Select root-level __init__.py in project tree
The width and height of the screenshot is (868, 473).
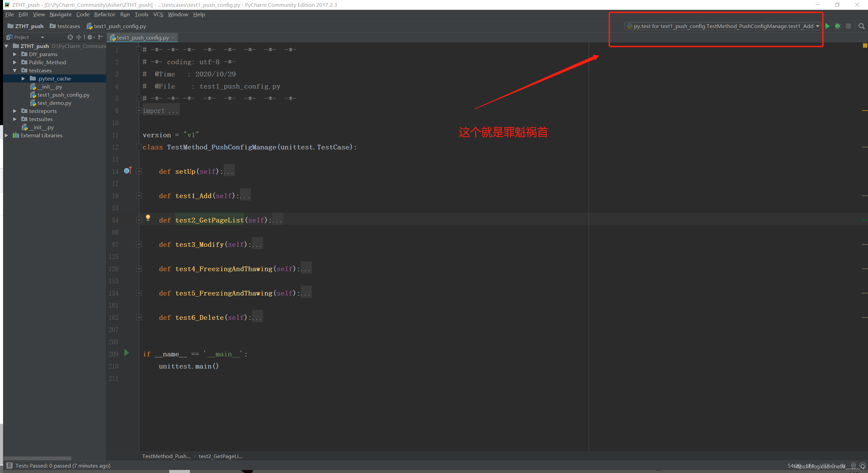click(x=41, y=127)
